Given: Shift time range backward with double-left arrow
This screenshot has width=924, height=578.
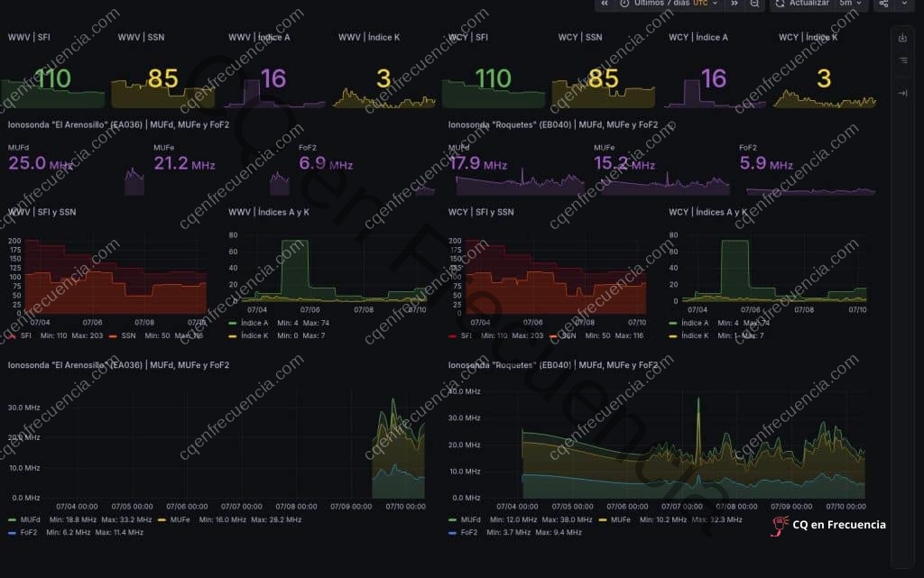Looking at the screenshot, I should [x=605, y=4].
